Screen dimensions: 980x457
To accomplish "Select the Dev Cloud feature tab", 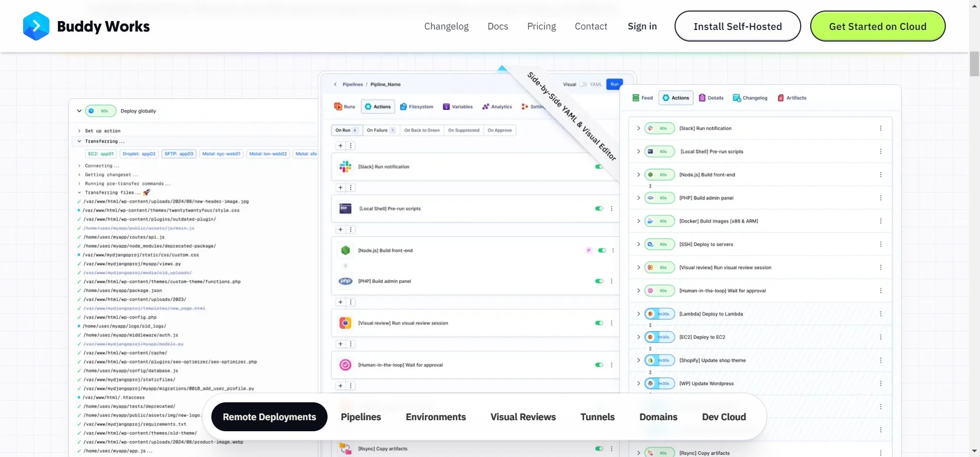I will pyautogui.click(x=724, y=417).
